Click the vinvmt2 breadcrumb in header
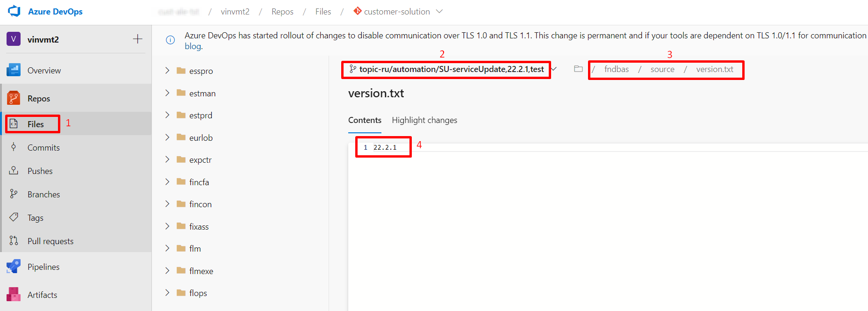 pyautogui.click(x=235, y=12)
